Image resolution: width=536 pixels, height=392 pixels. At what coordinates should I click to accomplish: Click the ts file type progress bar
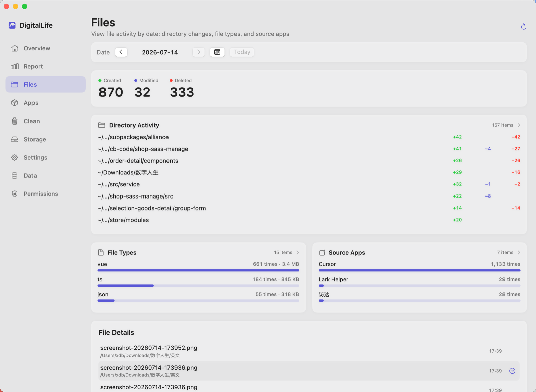coord(198,286)
